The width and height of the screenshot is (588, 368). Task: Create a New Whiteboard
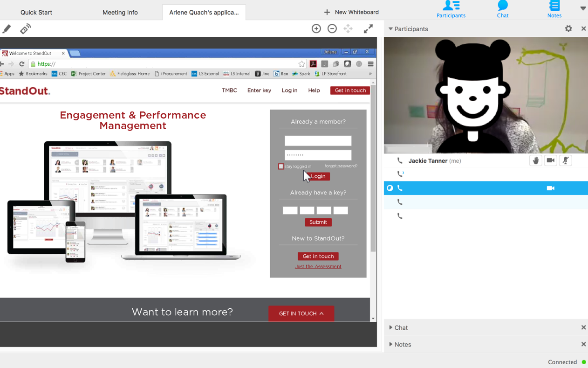351,12
